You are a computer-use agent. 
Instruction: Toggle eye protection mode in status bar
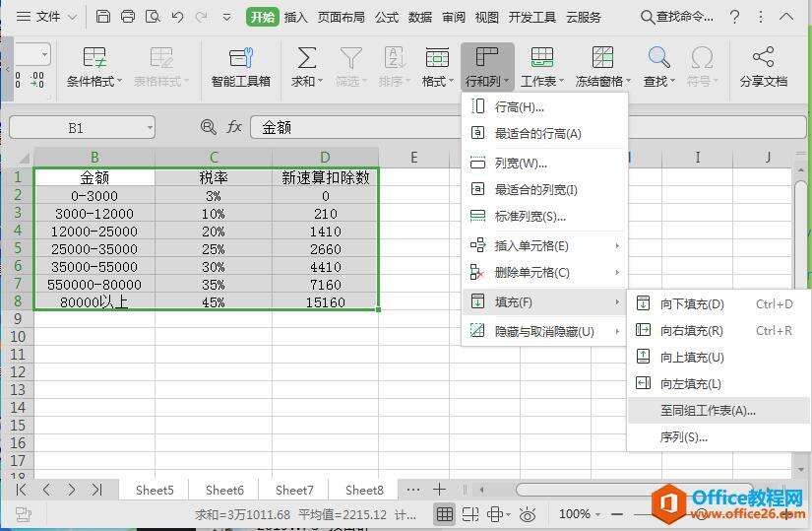pos(528,514)
